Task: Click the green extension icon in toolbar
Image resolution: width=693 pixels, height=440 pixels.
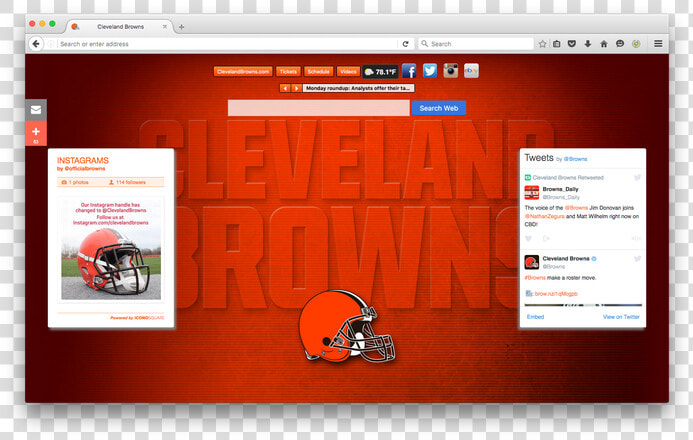Action: pos(636,44)
